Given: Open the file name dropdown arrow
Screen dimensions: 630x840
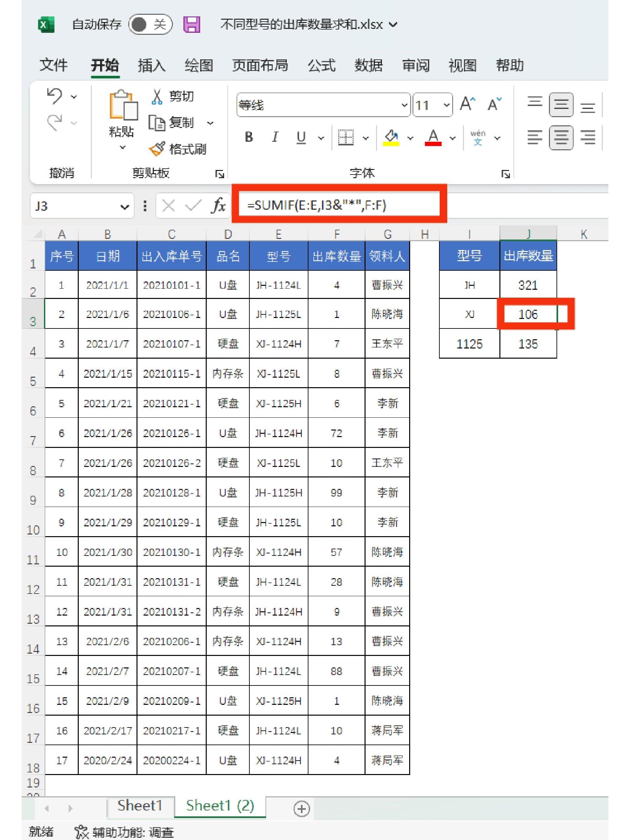Looking at the screenshot, I should (x=393, y=25).
